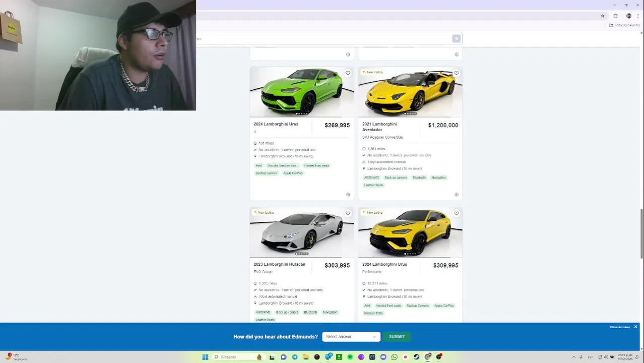Favorite the 2023 Lamborghini Huracan listing
Image resolution: width=644 pixels, height=363 pixels.
348,213
